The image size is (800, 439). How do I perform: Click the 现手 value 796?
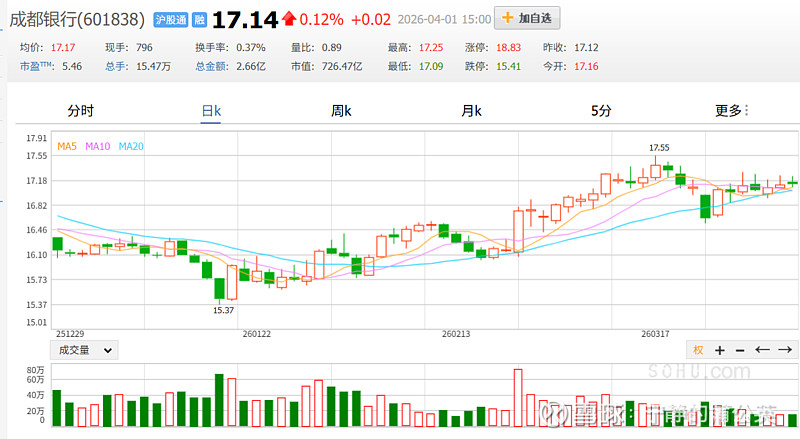click(x=144, y=48)
